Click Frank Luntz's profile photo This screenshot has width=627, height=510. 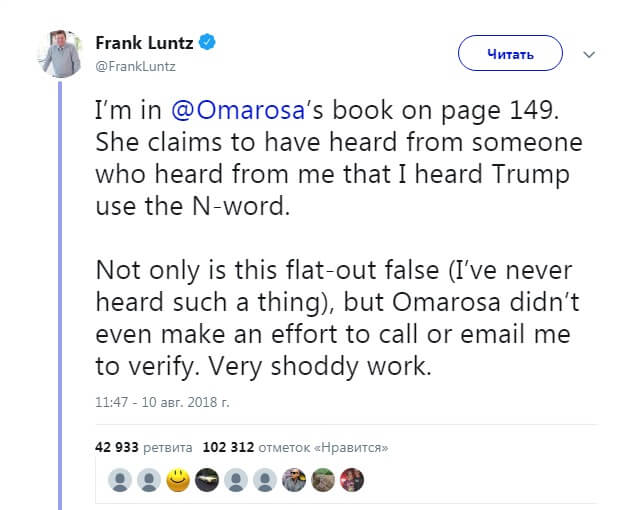click(x=59, y=51)
